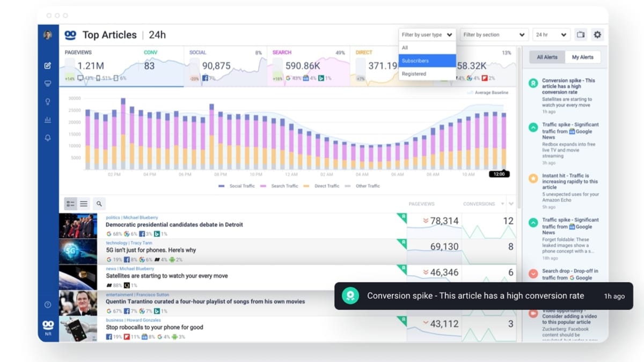
Task: Click the Search drop alert icon
Action: (533, 274)
